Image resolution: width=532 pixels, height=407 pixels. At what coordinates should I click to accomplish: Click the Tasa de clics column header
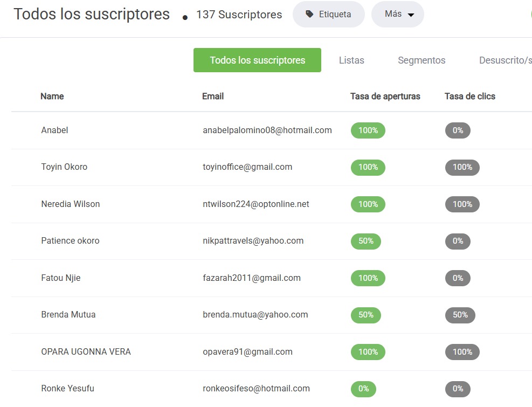tap(470, 96)
